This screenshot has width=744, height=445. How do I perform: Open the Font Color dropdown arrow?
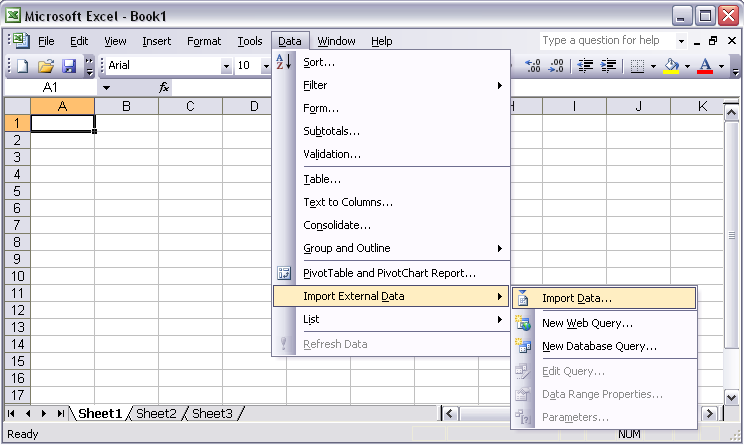(721, 66)
